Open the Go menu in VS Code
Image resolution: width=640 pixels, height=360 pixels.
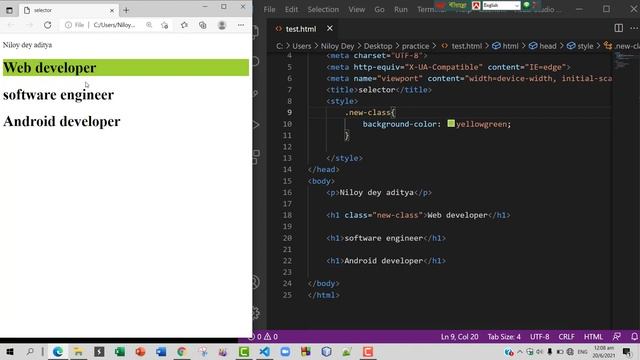[x=379, y=9]
